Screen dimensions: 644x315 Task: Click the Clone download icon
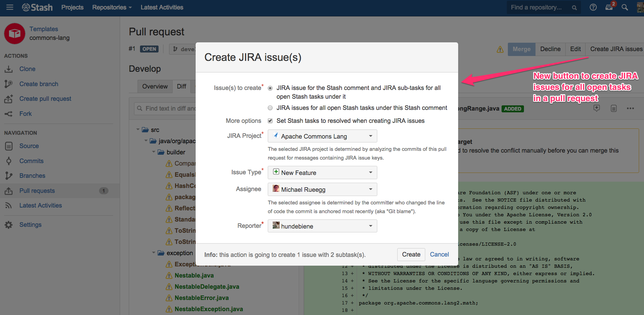point(8,69)
